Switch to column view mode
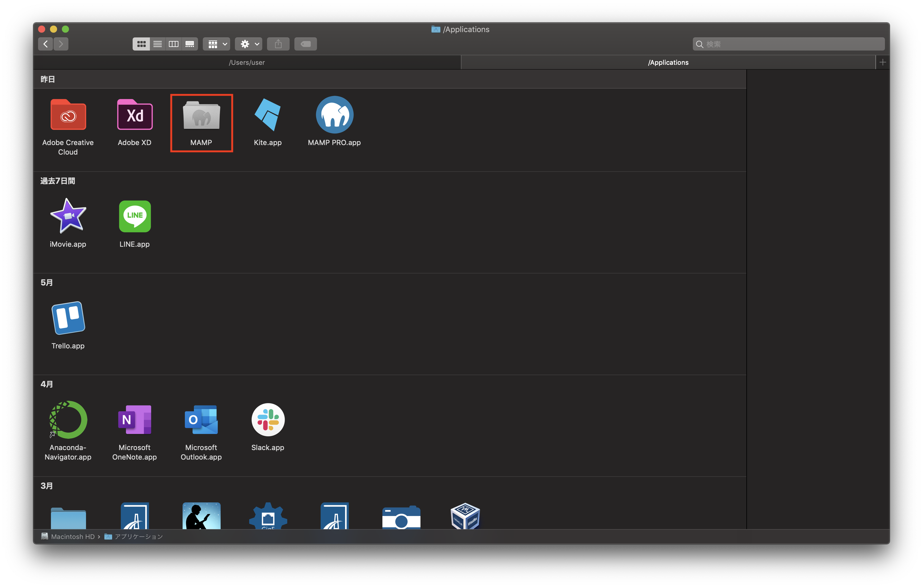Screen dimensions: 923x588 [173, 44]
